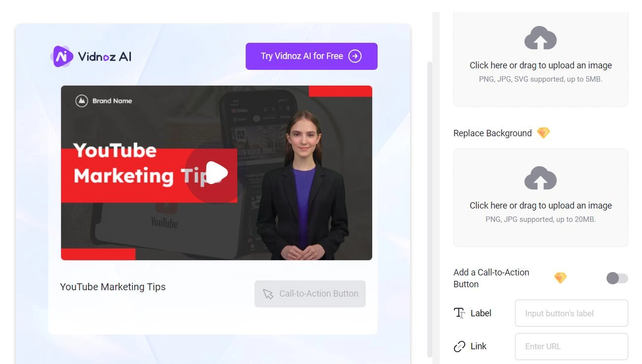Click the Link chain icon
This screenshot has width=642, height=364.
459,346
